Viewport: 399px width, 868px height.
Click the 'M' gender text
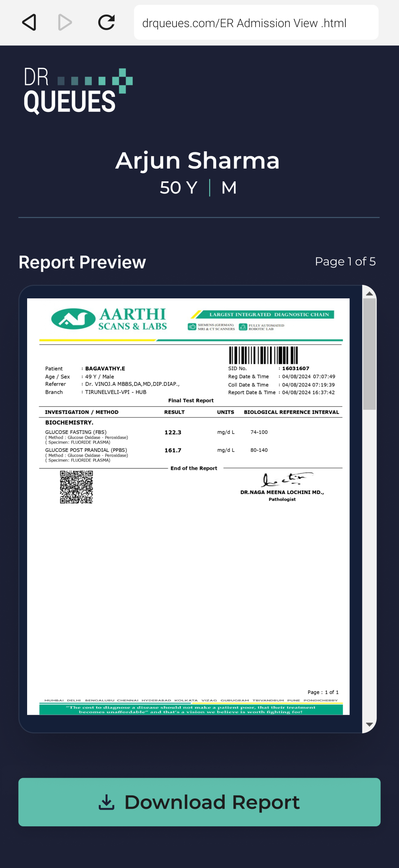tap(229, 188)
